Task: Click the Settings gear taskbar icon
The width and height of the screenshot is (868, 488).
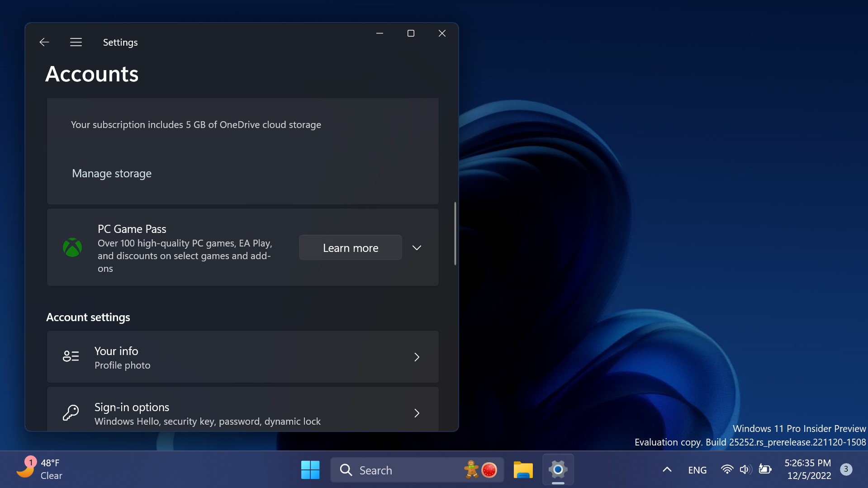Action: click(558, 470)
